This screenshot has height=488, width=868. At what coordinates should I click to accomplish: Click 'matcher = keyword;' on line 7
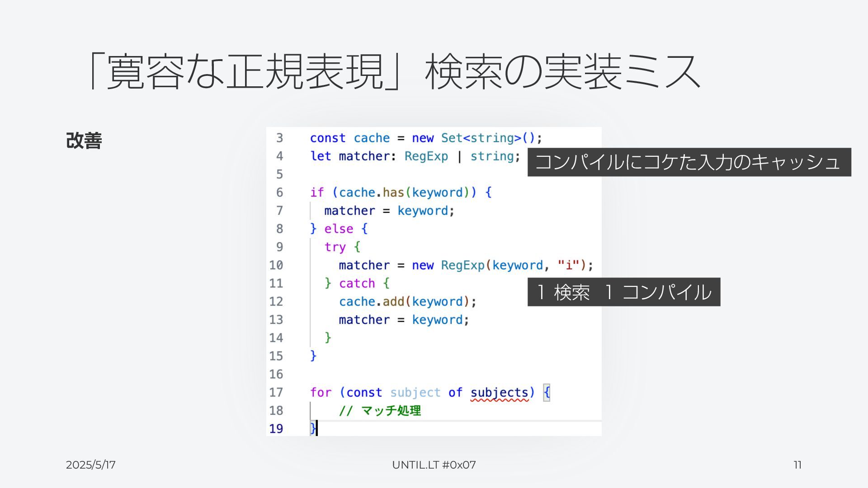[x=389, y=211]
